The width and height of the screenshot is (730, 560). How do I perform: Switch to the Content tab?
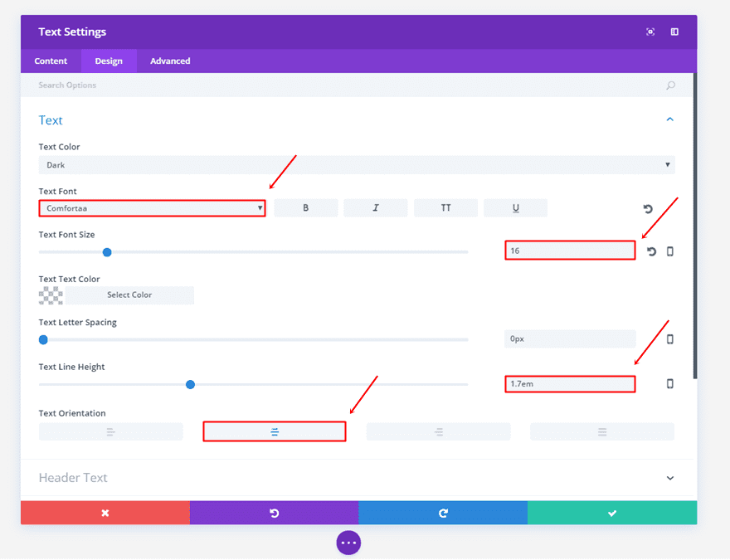[x=51, y=61]
